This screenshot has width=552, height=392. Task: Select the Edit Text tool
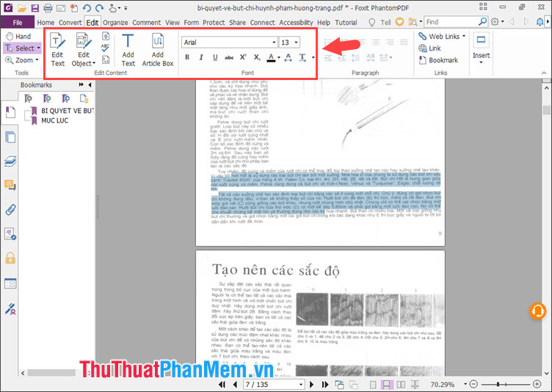(x=58, y=50)
